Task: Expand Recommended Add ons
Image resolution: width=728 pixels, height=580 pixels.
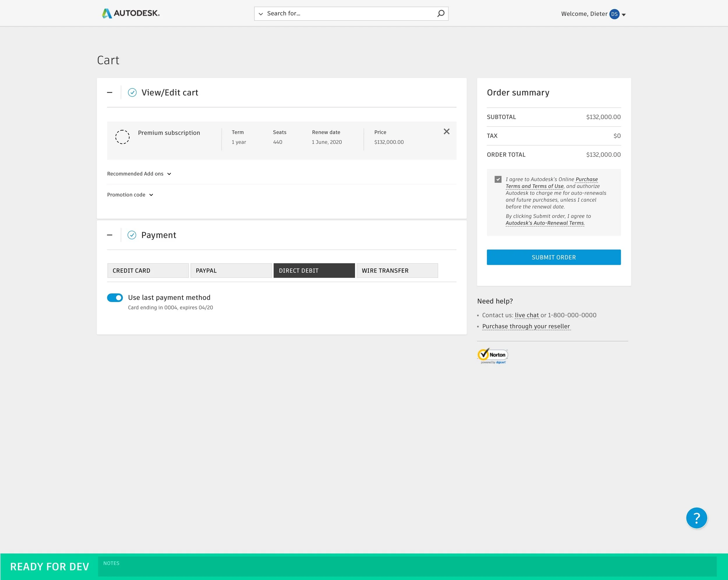Action: (139, 174)
